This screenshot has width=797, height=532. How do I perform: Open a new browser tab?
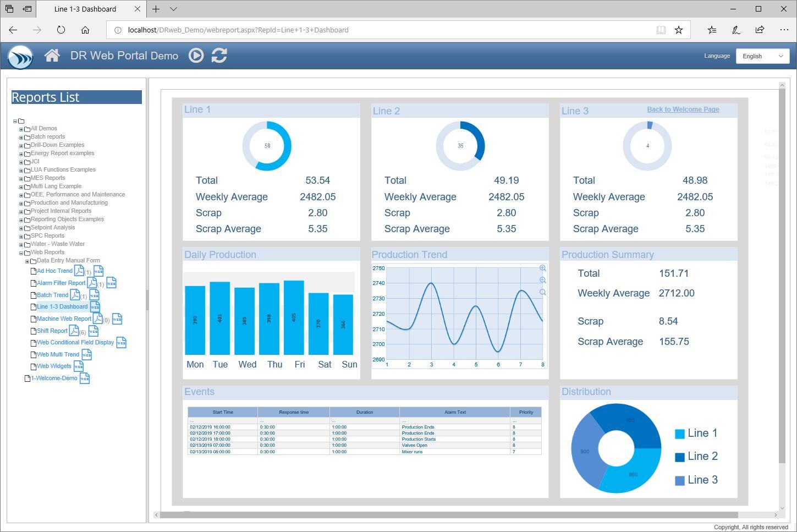tap(156, 9)
